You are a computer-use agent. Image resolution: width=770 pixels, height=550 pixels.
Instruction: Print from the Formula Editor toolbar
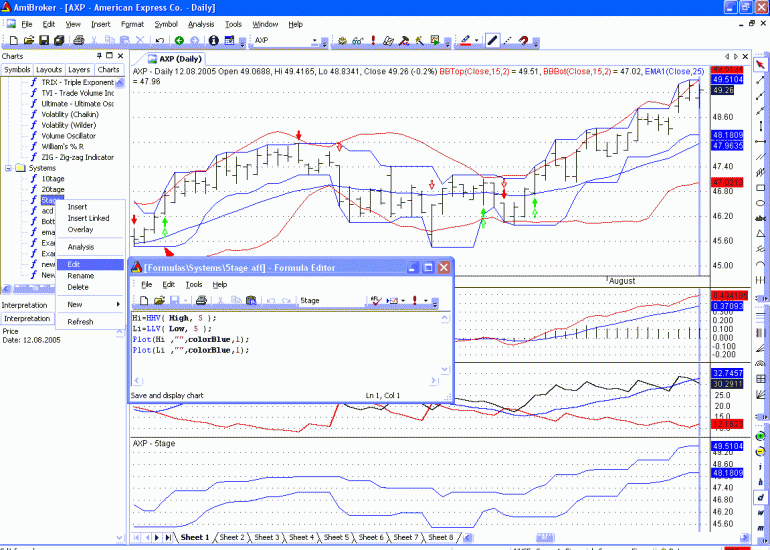click(201, 300)
